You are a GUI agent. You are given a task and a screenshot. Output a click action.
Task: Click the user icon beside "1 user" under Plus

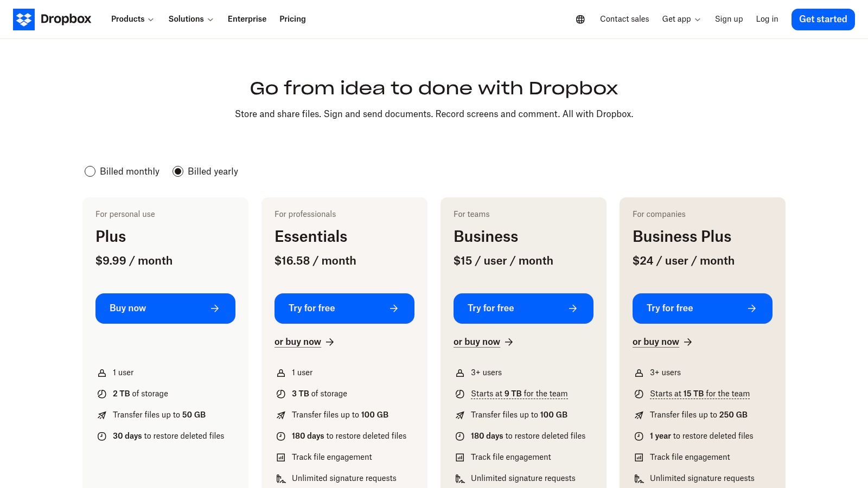101,373
